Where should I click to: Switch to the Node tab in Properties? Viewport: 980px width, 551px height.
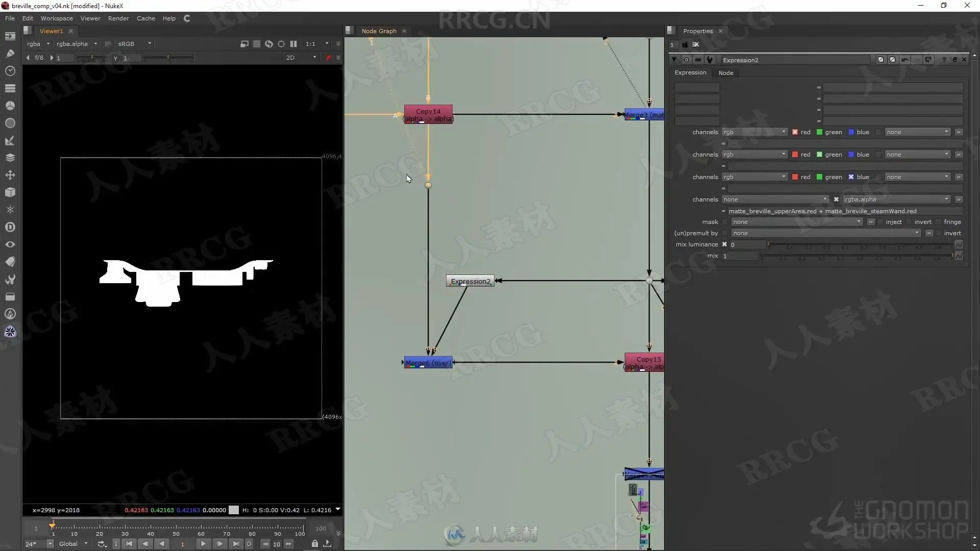tap(725, 72)
